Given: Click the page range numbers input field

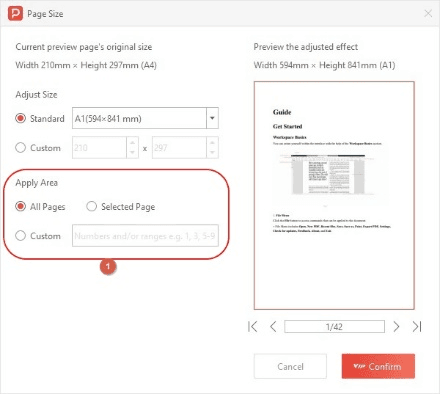Looking at the screenshot, I should (x=145, y=236).
